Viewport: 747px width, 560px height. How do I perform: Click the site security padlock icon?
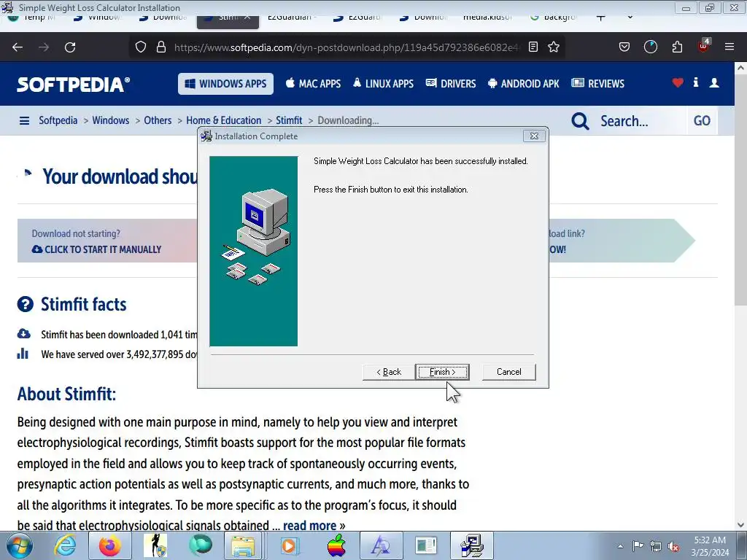pos(161,47)
